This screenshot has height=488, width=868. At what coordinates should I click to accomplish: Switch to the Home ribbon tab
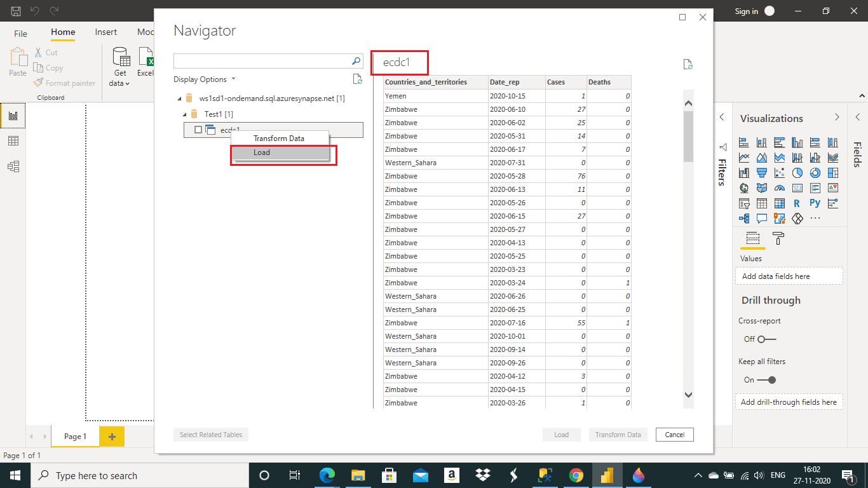63,32
